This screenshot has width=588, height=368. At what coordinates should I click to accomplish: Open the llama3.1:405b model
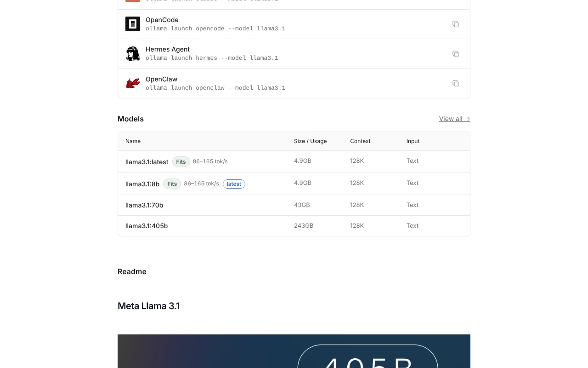point(147,226)
